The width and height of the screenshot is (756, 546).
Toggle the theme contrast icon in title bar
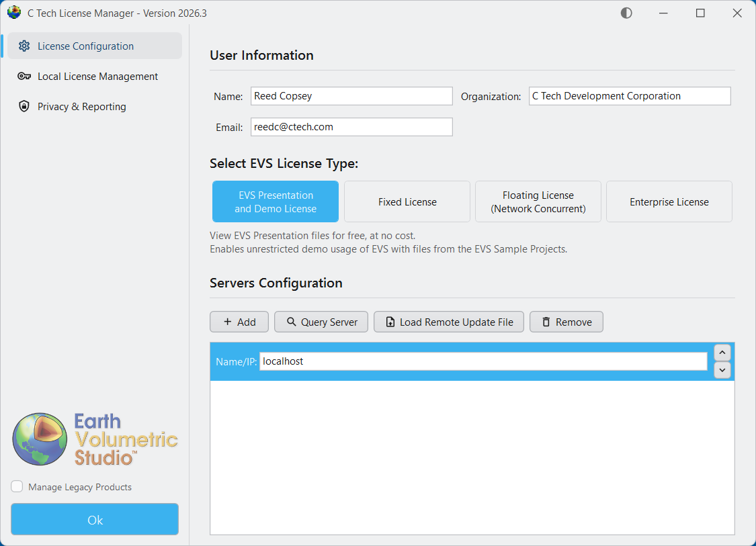click(626, 12)
